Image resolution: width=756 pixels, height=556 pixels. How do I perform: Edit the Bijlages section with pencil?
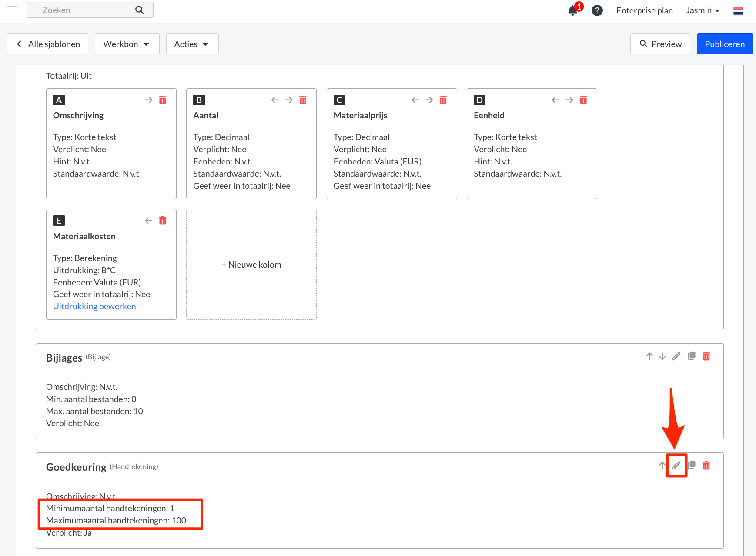click(676, 356)
